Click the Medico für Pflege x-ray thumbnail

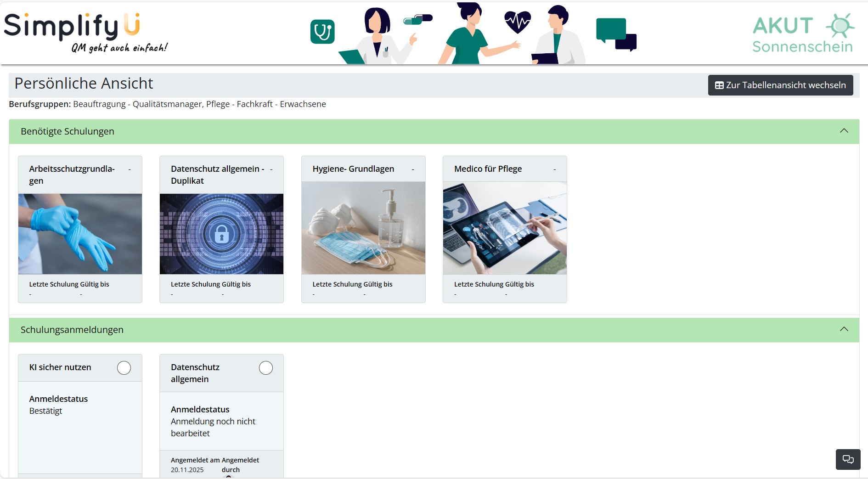(x=505, y=228)
